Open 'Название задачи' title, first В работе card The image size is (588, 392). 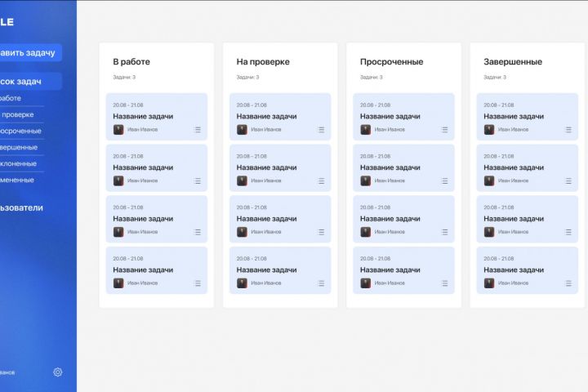143,116
